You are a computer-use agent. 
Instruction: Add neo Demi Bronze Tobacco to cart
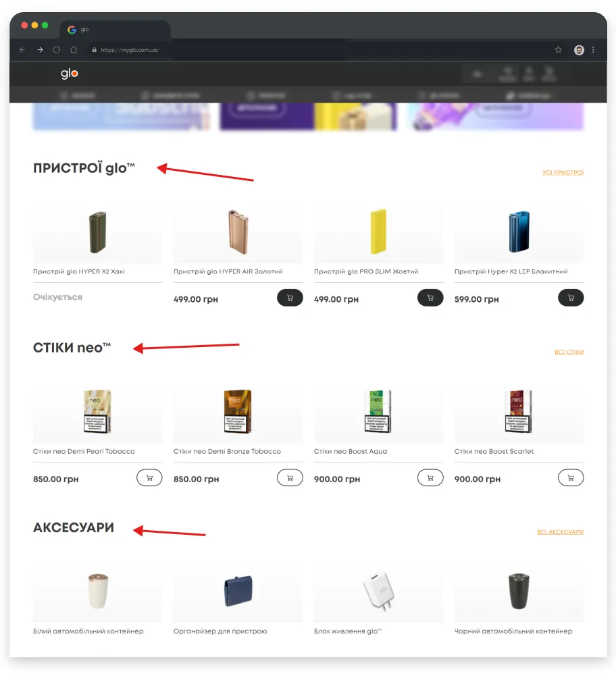coord(290,478)
